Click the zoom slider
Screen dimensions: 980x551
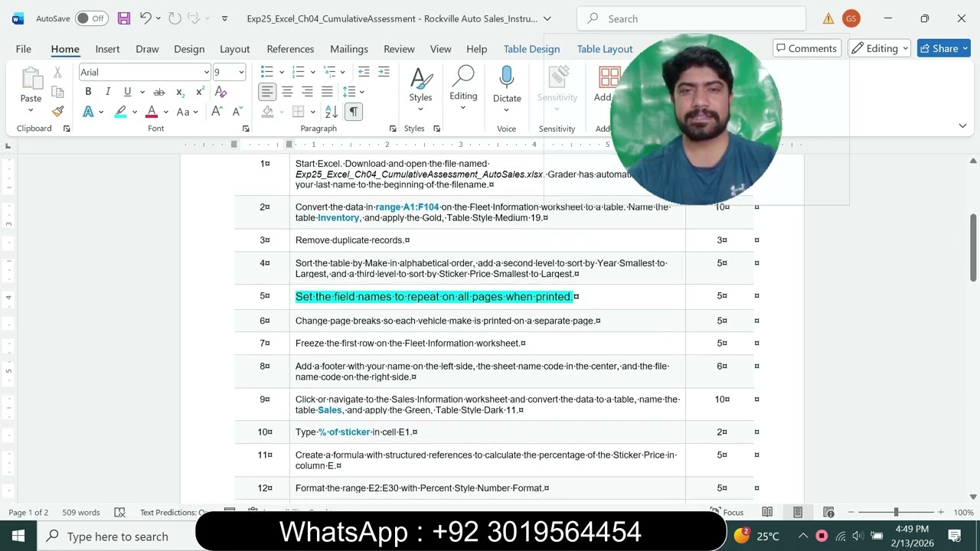[x=896, y=512]
